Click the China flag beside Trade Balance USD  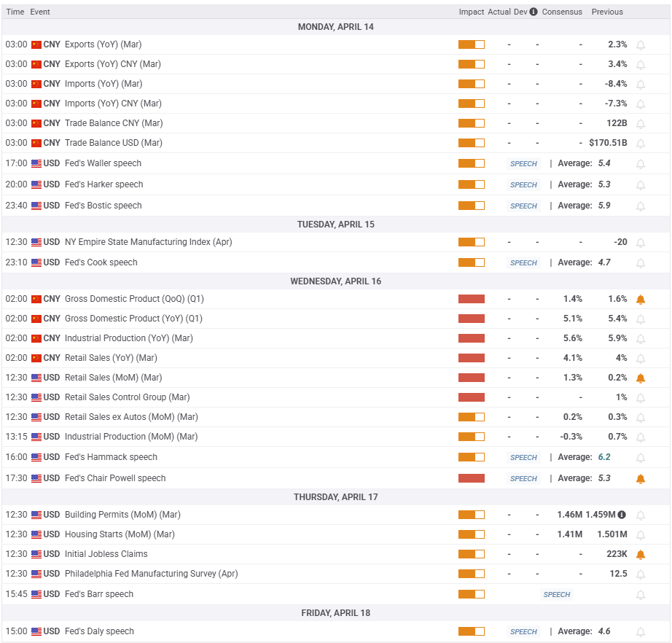(x=36, y=143)
